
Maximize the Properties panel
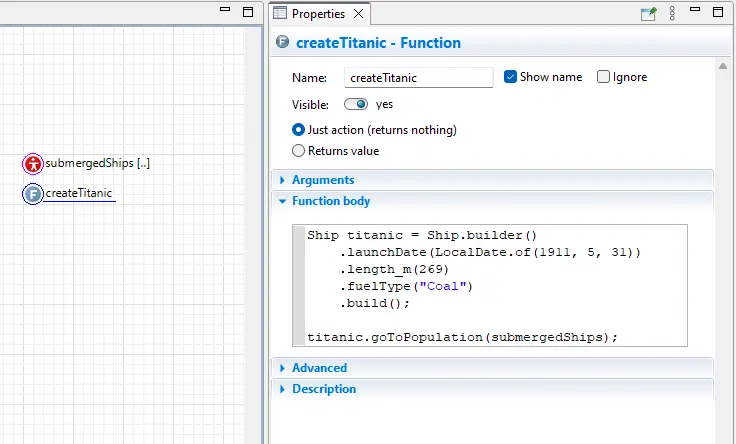(718, 12)
